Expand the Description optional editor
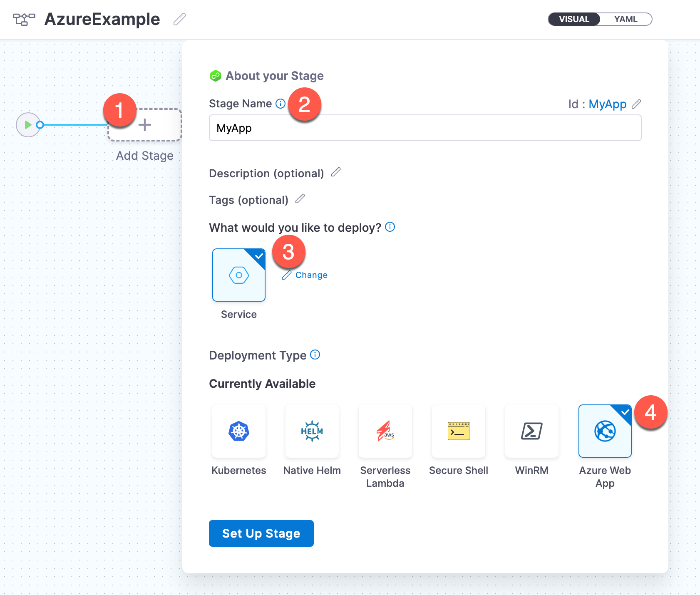 (x=336, y=172)
